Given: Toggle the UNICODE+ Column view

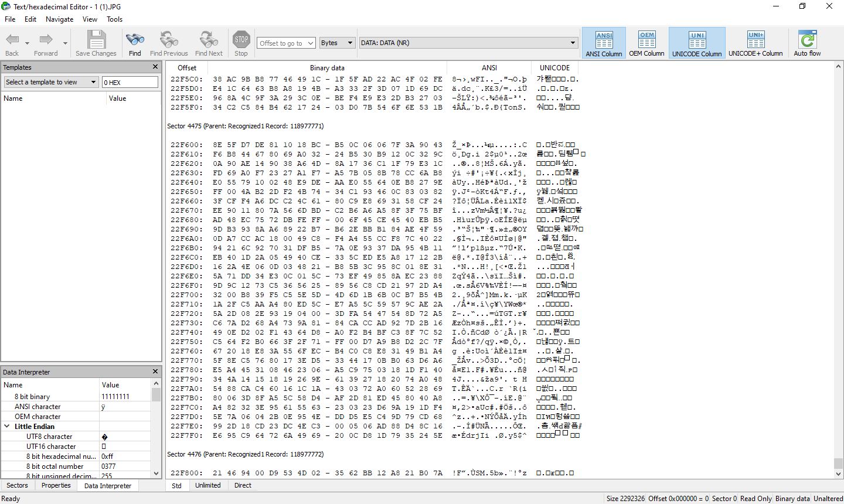Looking at the screenshot, I should pyautogui.click(x=755, y=43).
